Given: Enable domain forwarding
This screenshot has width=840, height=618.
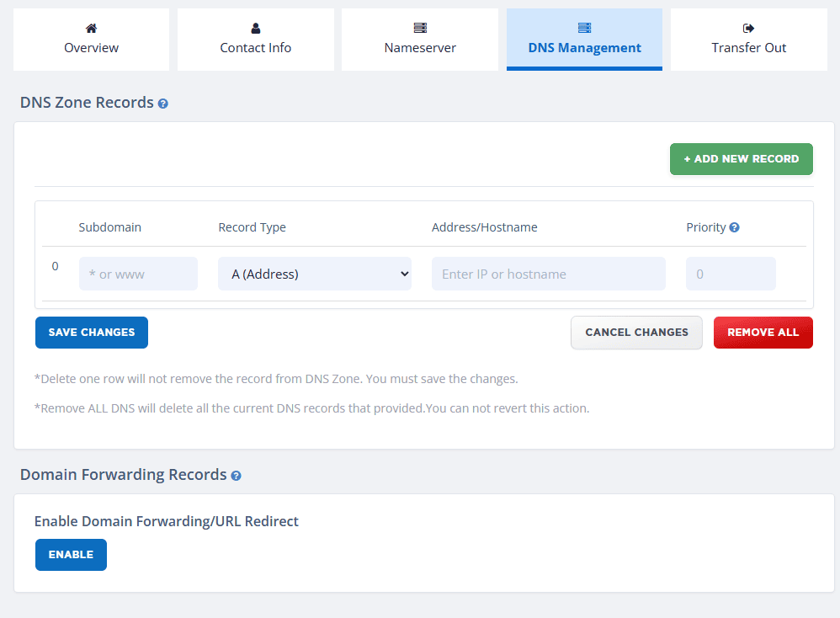Looking at the screenshot, I should pos(71,555).
